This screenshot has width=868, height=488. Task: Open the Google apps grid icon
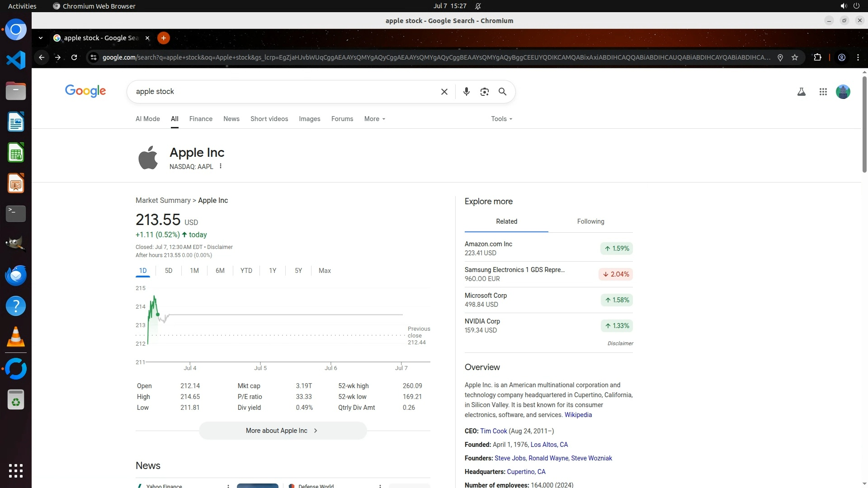pyautogui.click(x=823, y=92)
